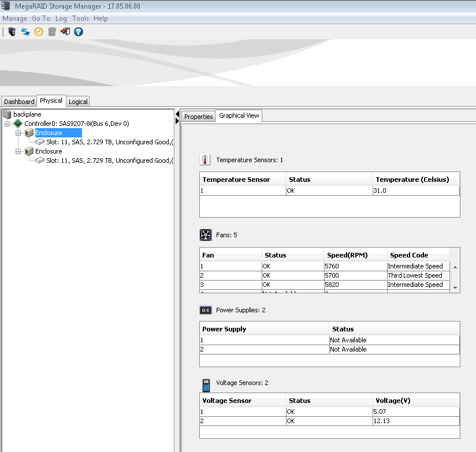This screenshot has height=452, width=476.
Task: Click the Power Supplies switch icon
Action: point(206,310)
